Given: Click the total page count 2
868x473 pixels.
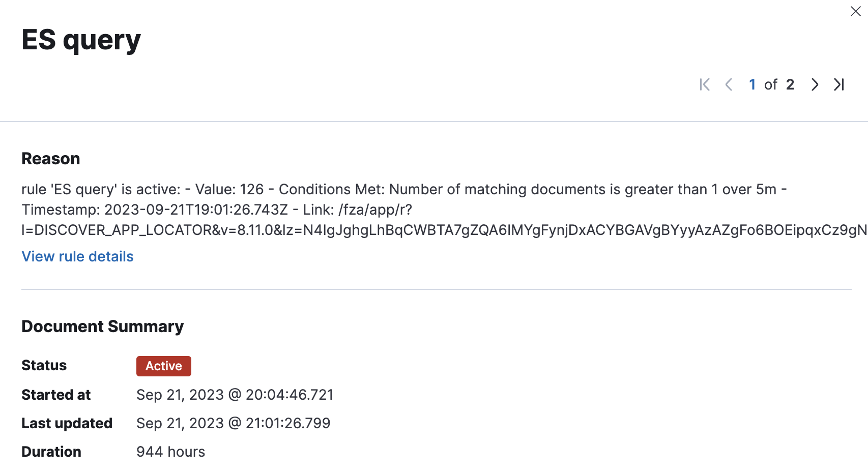Looking at the screenshot, I should tap(790, 84).
